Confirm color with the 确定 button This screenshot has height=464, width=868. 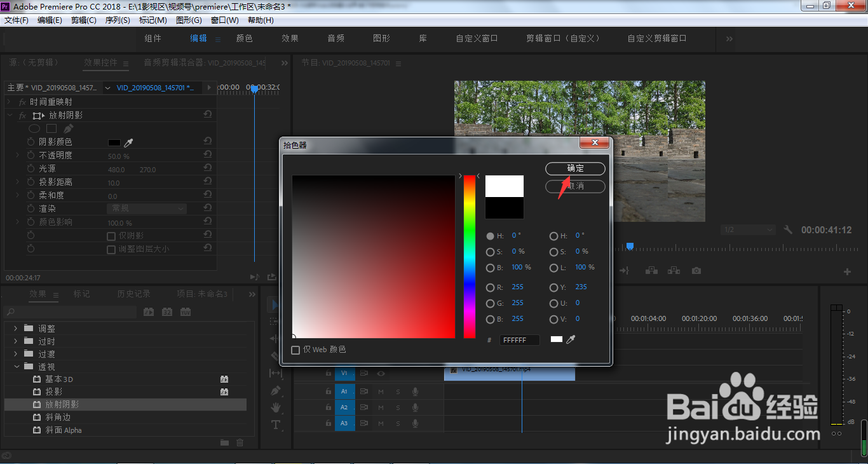click(x=575, y=168)
